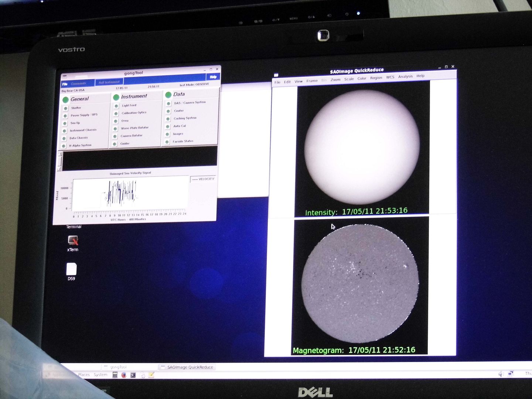Image resolution: width=532 pixels, height=399 pixels.
Task: Open gongTool Commands menu
Action: tap(78, 83)
